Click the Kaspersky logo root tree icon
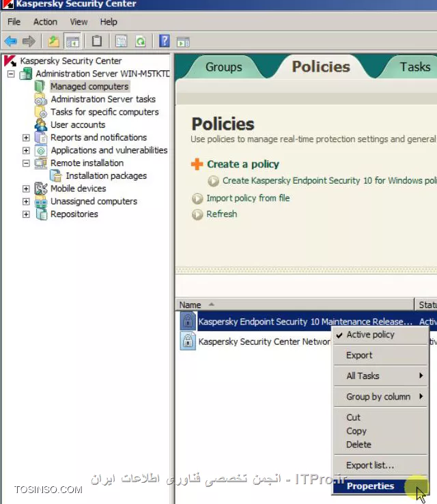The width and height of the screenshot is (437, 504). (x=10, y=60)
